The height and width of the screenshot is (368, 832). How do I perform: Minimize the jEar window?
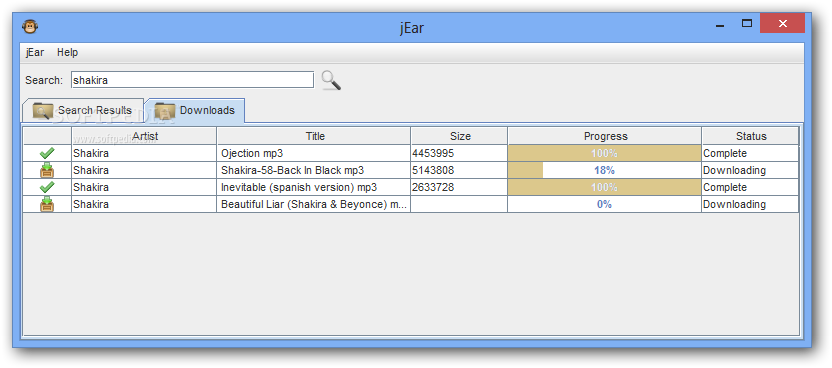720,24
